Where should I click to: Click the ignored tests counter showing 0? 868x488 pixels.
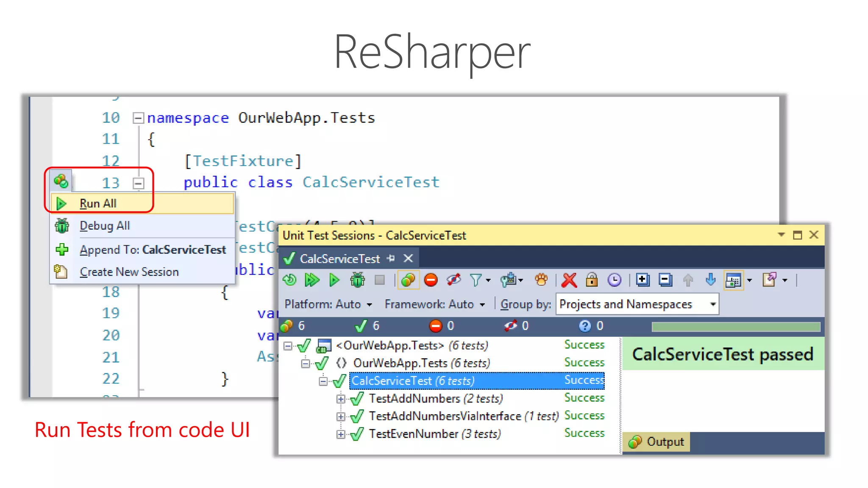(516, 326)
